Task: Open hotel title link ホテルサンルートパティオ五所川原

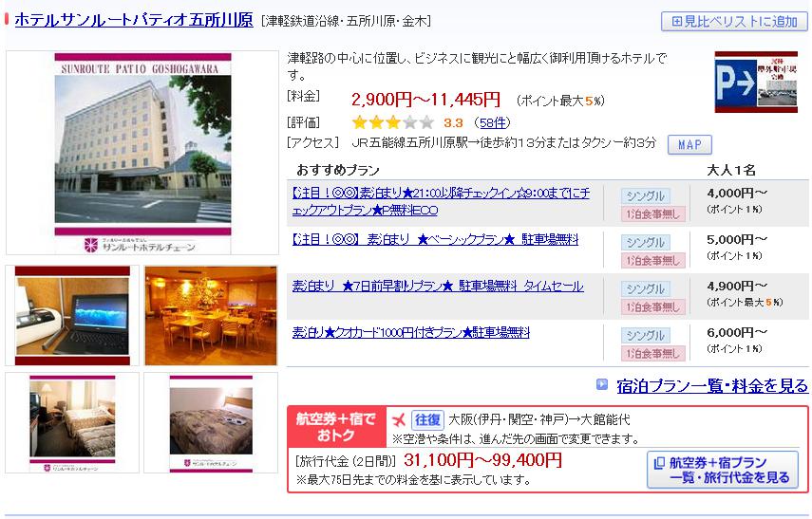Action: (x=134, y=20)
